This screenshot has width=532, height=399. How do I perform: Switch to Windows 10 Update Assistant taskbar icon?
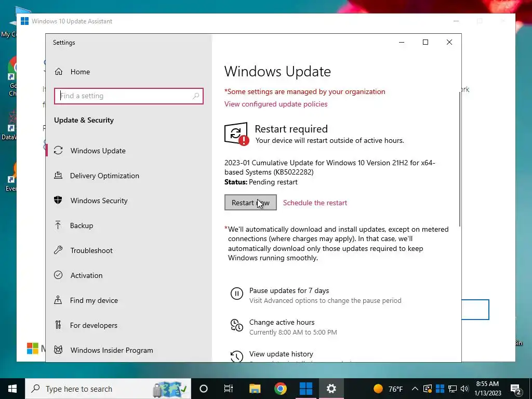click(306, 389)
